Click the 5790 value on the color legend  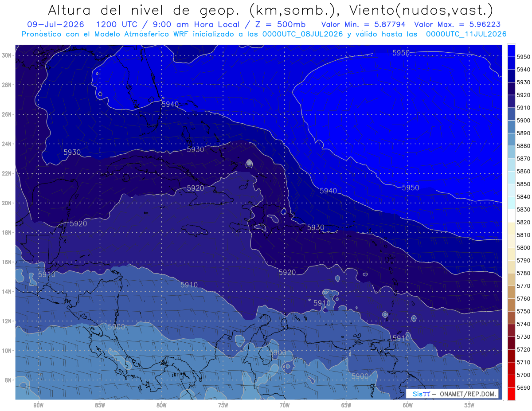524,260
